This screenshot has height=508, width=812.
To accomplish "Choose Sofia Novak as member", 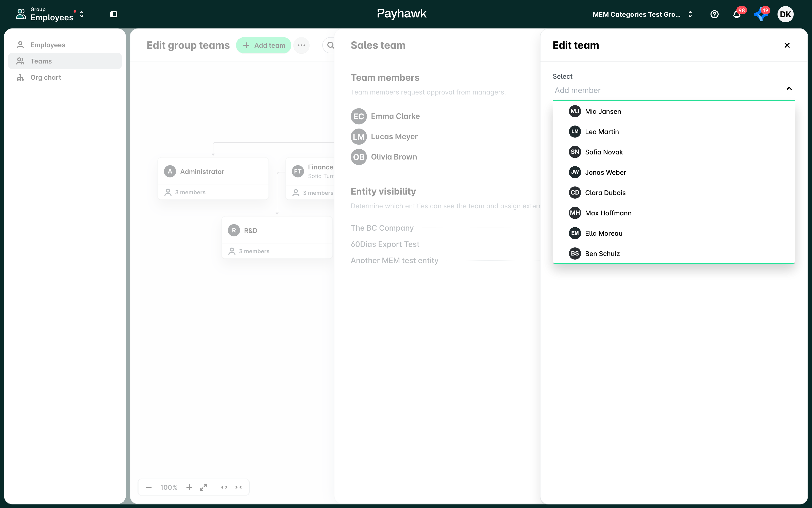I will [674, 152].
